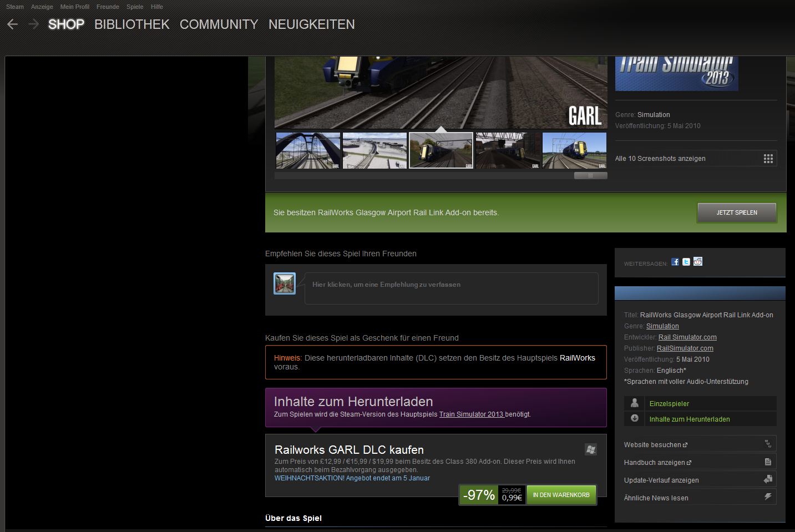
Task: Click the screenshot strip scrollbar handle
Action: [590, 175]
